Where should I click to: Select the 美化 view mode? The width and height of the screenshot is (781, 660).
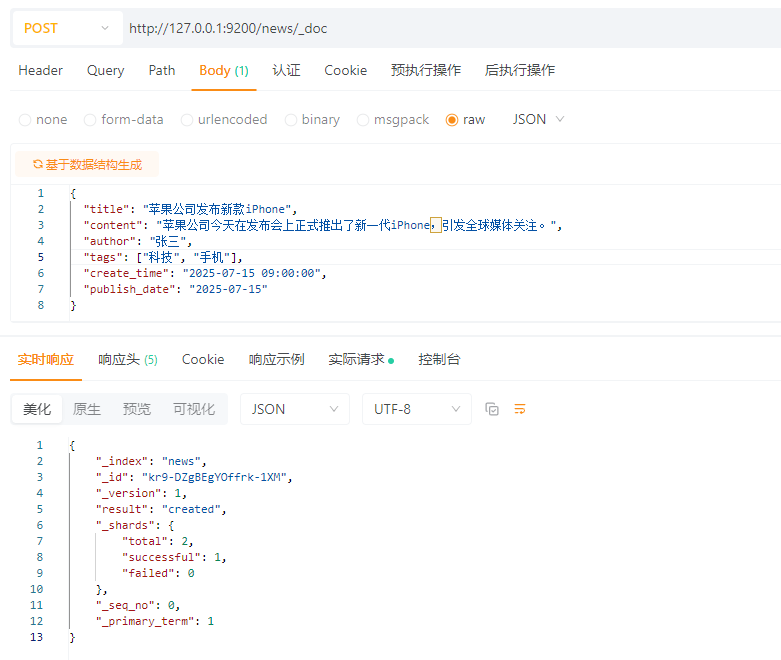(x=37, y=409)
